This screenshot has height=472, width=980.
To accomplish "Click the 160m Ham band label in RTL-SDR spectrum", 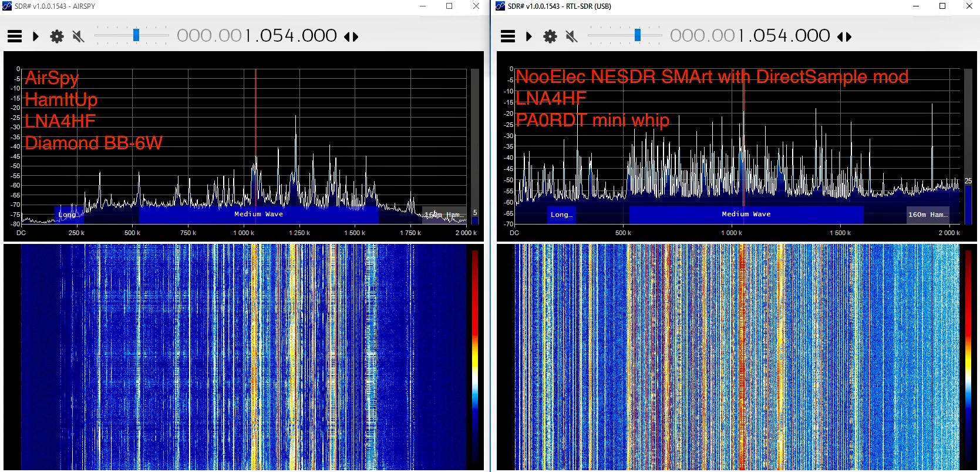I will pos(928,215).
